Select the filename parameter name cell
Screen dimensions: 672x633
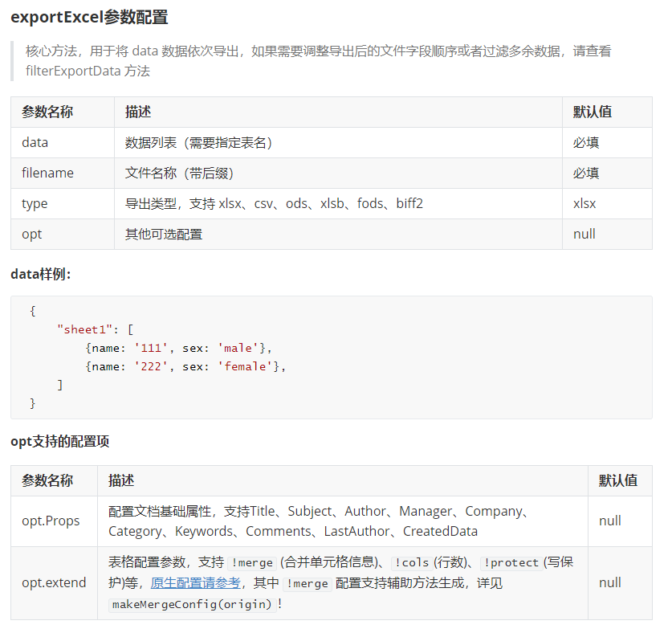(47, 174)
